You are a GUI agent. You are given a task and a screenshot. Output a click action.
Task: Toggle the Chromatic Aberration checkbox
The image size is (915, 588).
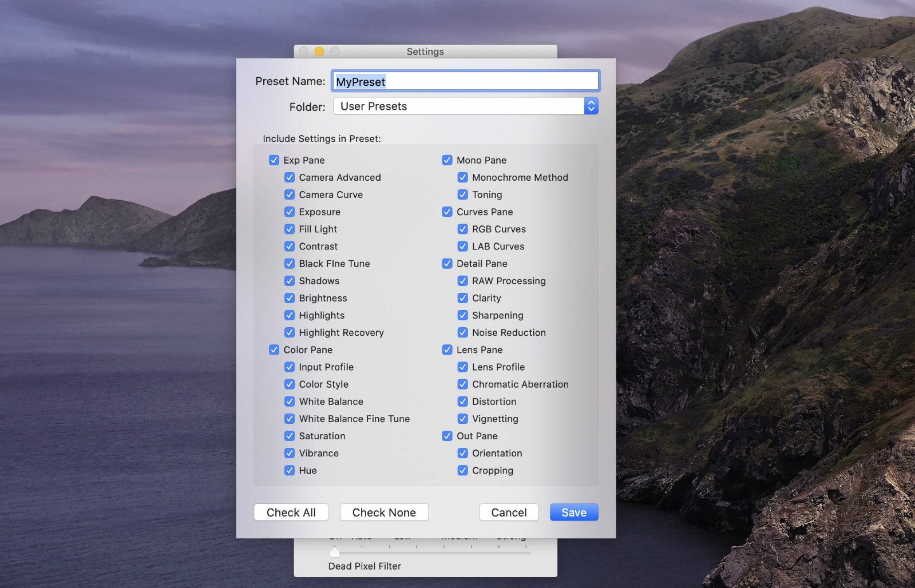point(463,384)
